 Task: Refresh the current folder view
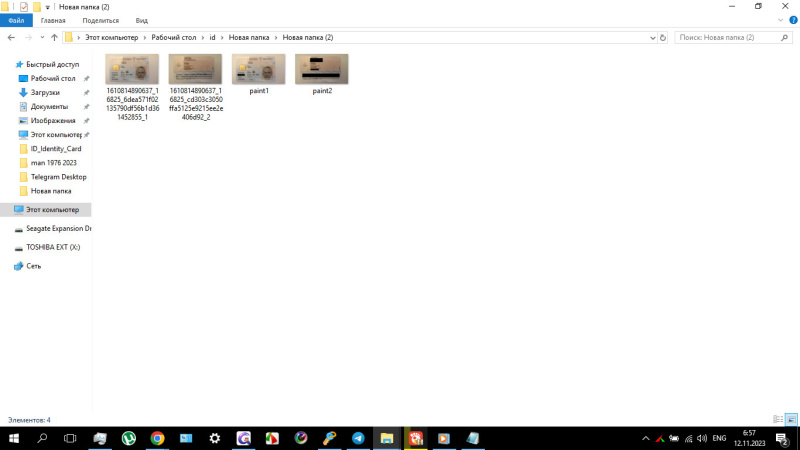(663, 37)
